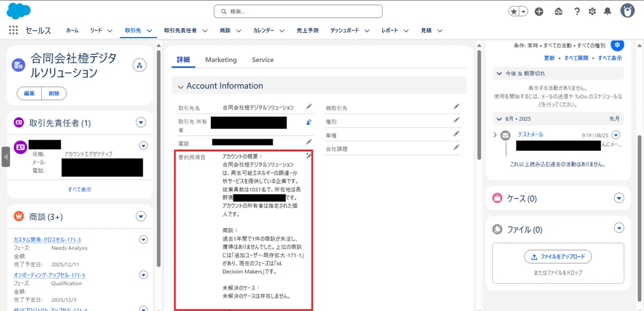Click the Salesforce cloud logo
Screen dimensions: 644x311
click(x=19, y=10)
